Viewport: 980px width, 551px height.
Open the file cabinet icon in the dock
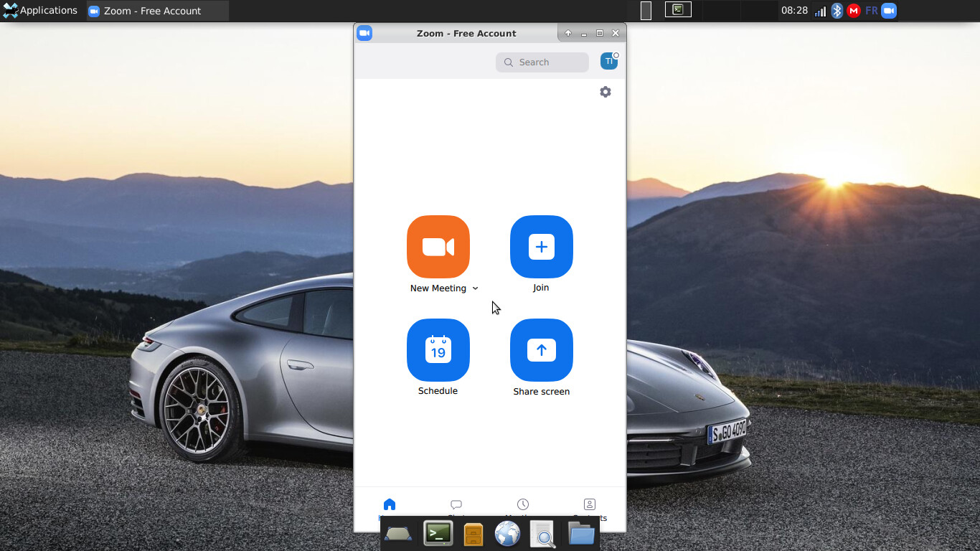click(x=473, y=534)
